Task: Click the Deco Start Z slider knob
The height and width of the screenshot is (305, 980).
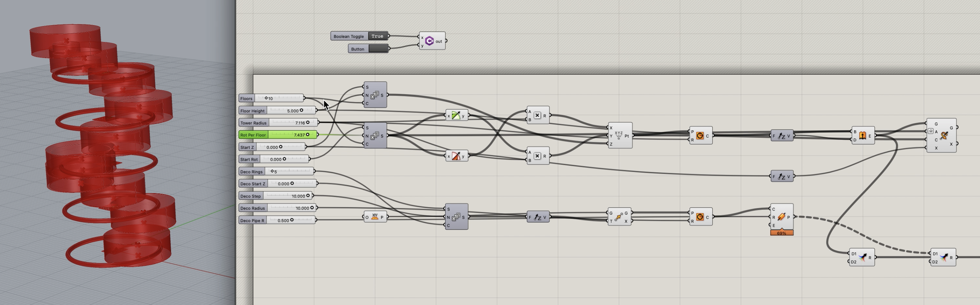Action: tap(292, 183)
